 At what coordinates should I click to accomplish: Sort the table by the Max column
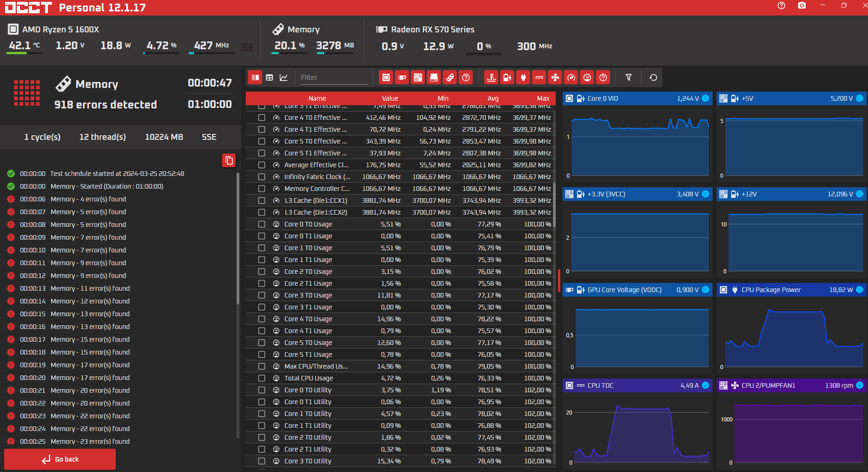[543, 98]
